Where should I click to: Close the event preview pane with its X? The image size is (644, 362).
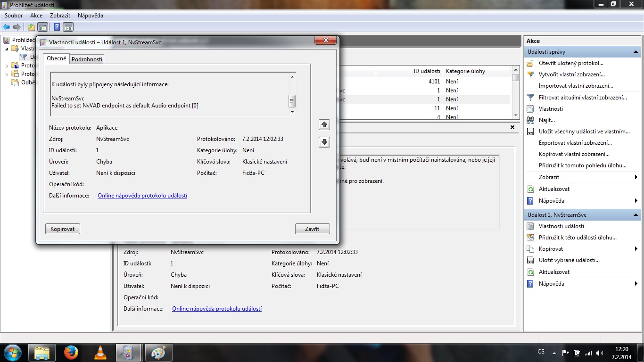(x=512, y=127)
